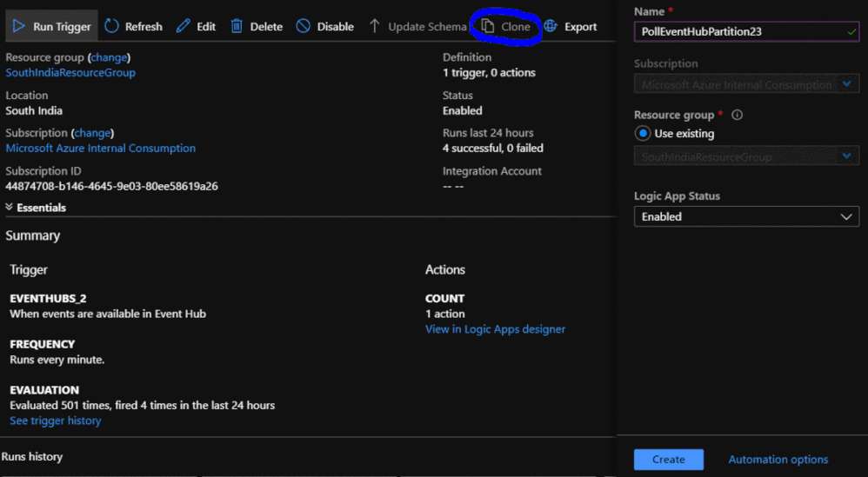Click the Export globe icon
The width and height of the screenshot is (868, 477).
coord(551,26)
